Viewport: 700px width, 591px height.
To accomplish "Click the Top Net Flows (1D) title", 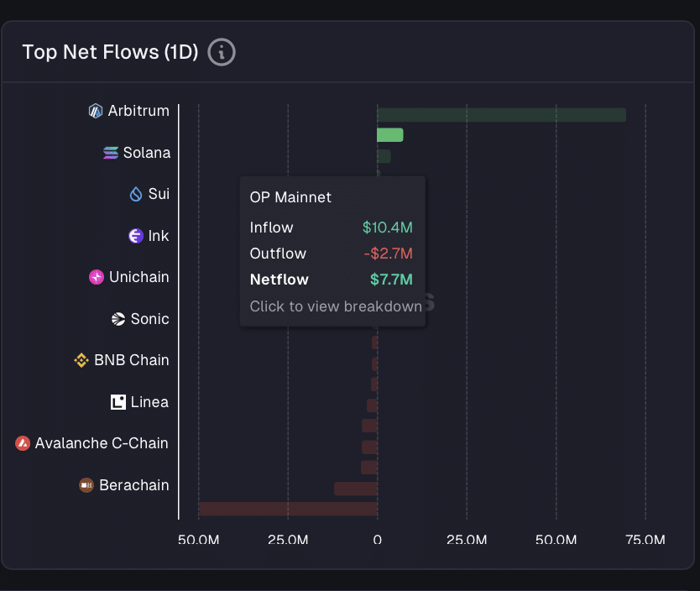I will click(x=110, y=52).
